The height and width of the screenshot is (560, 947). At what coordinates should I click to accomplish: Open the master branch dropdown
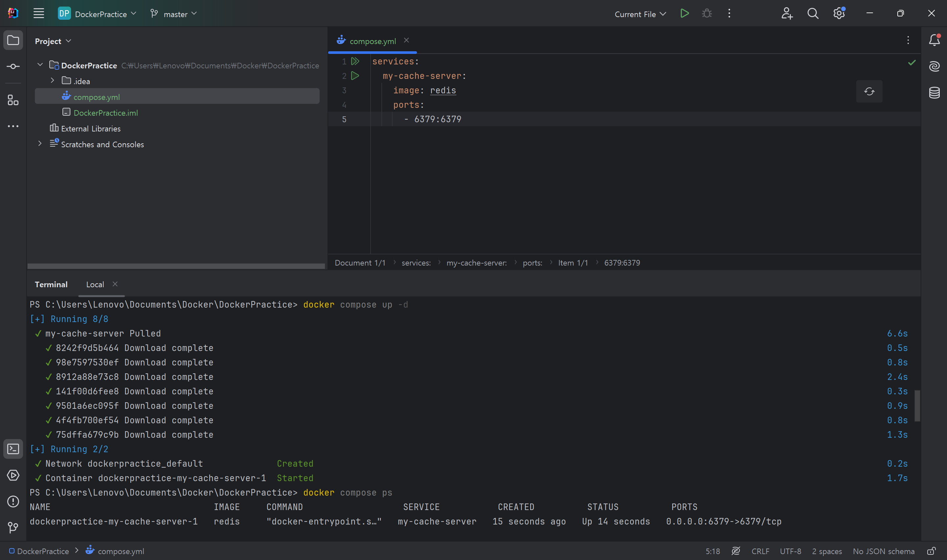click(174, 13)
